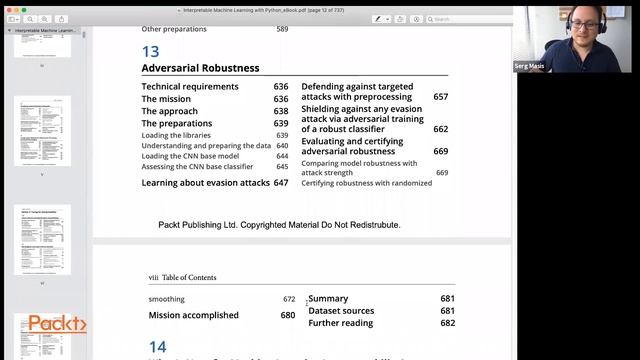Click 'Shielding against any evasion attack' entry

coord(362,119)
